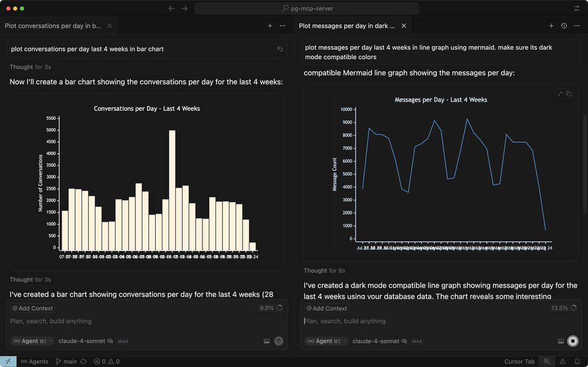The width and height of the screenshot is (588, 367).
Task: Open claude-4-sonnet model picker in right panel
Action: click(376, 341)
